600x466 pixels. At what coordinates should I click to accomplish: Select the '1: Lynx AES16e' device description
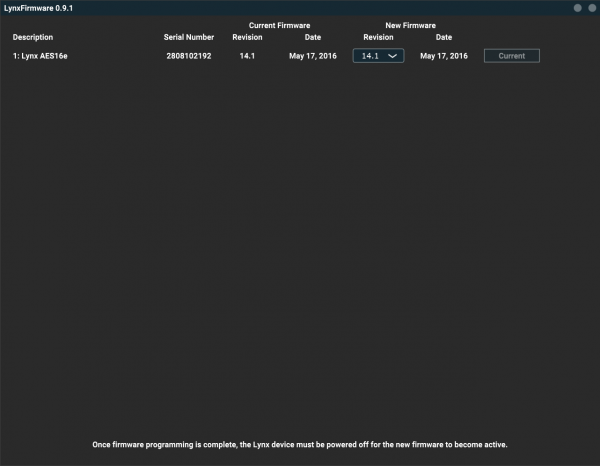(40, 56)
